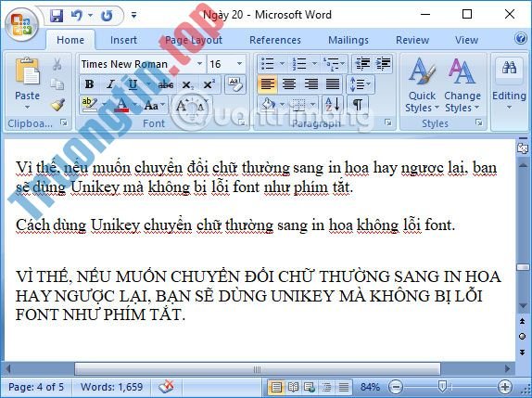Open the Quick Styles gallery

(422, 85)
